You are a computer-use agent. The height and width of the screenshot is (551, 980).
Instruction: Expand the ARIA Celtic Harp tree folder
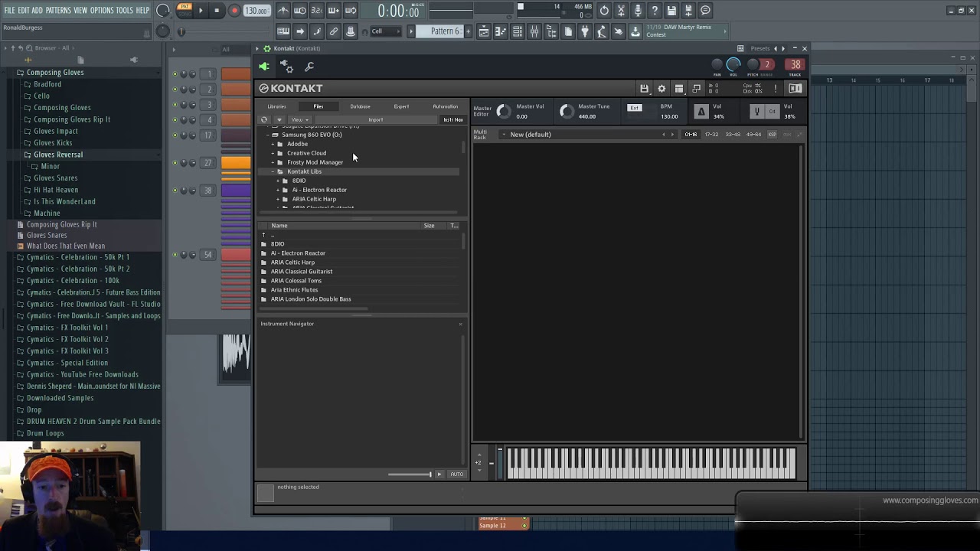click(278, 199)
